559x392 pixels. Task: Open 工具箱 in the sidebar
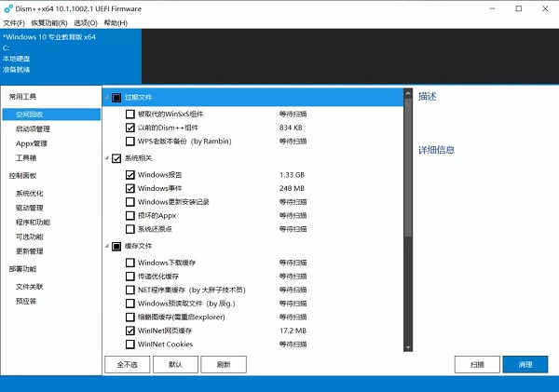tap(26, 157)
